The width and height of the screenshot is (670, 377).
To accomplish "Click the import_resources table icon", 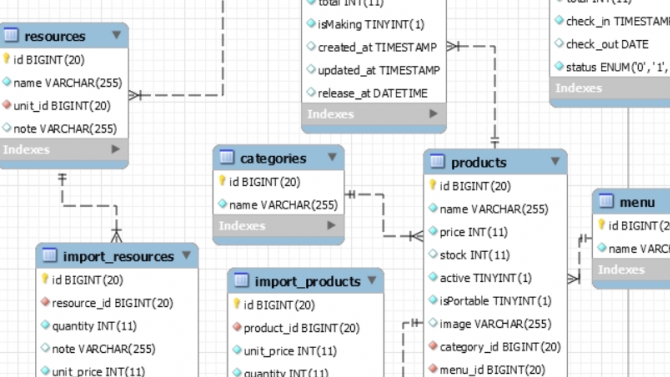I will 50,255.
